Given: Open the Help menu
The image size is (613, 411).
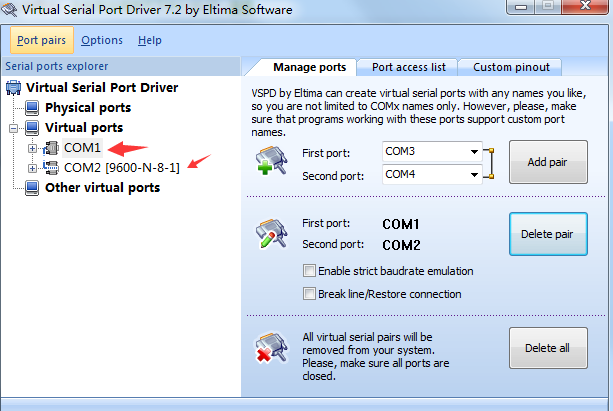Looking at the screenshot, I should point(149,40).
